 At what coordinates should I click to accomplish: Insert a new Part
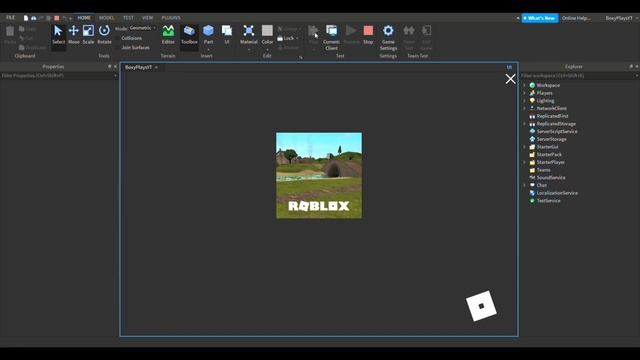(x=208, y=35)
